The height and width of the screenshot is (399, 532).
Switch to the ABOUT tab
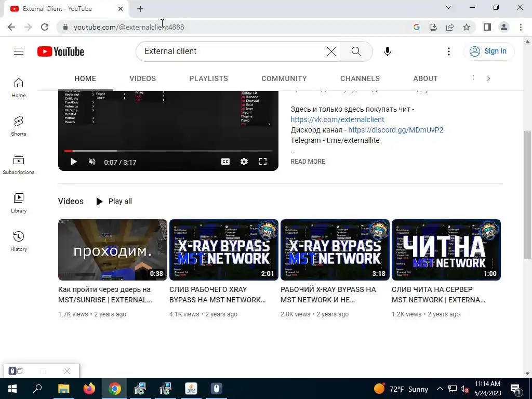pyautogui.click(x=425, y=78)
